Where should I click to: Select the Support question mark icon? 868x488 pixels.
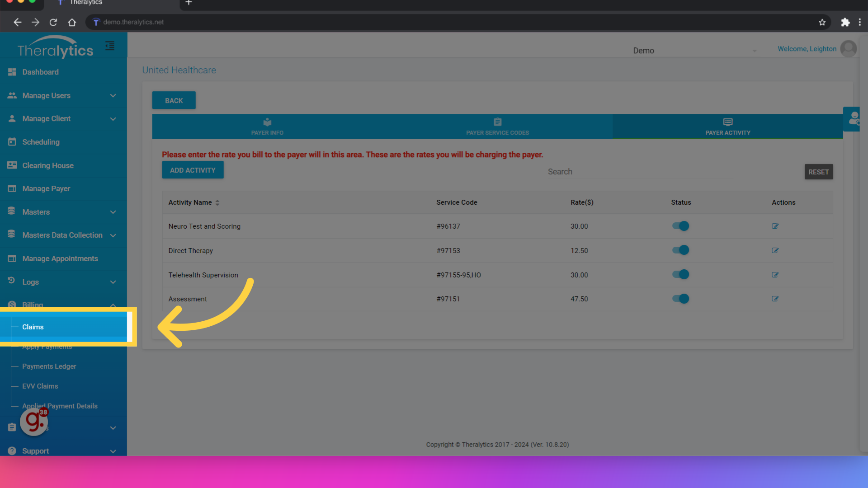pyautogui.click(x=12, y=451)
